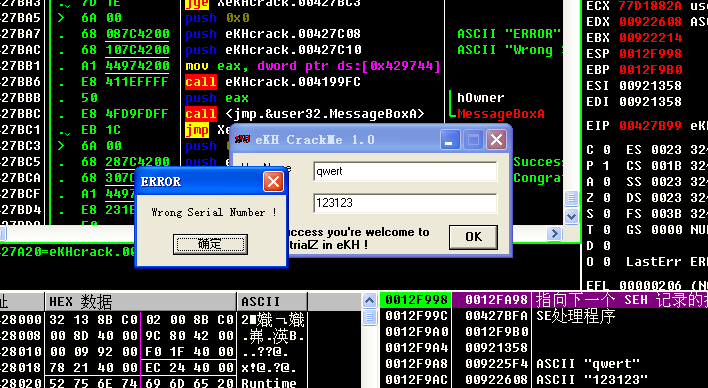Screen dimensions: 708x388
Task: Select the push eax instruction line
Action: pos(217,98)
